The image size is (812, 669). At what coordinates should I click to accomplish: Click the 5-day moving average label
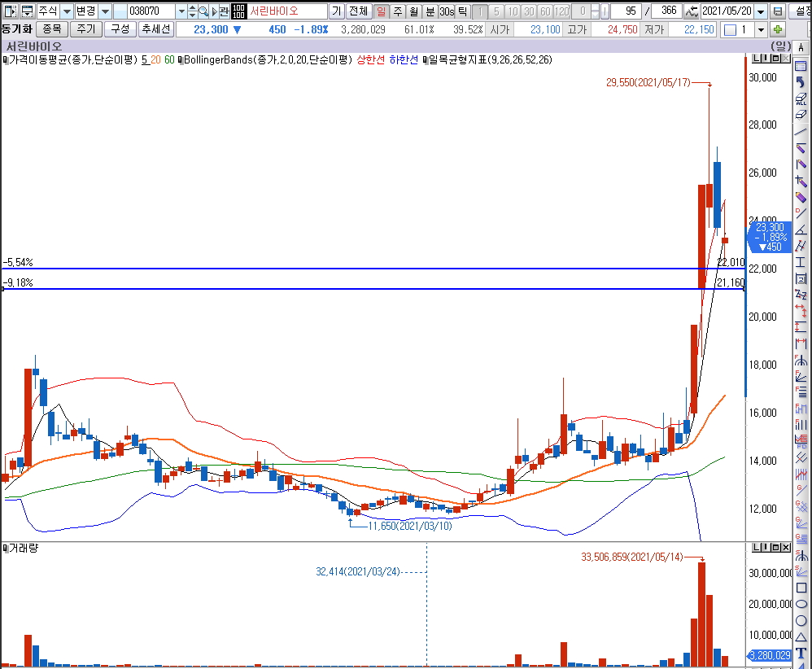click(145, 60)
